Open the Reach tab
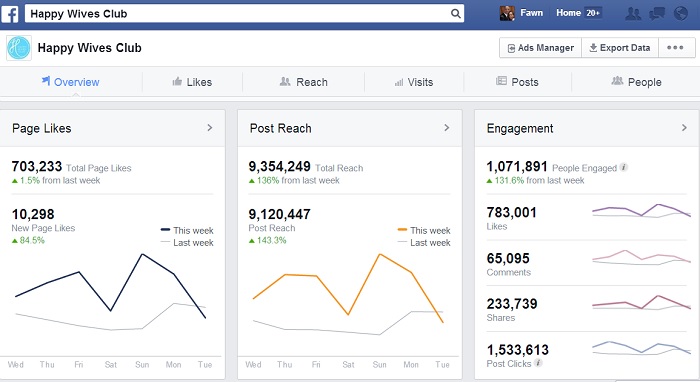 pyautogui.click(x=304, y=82)
